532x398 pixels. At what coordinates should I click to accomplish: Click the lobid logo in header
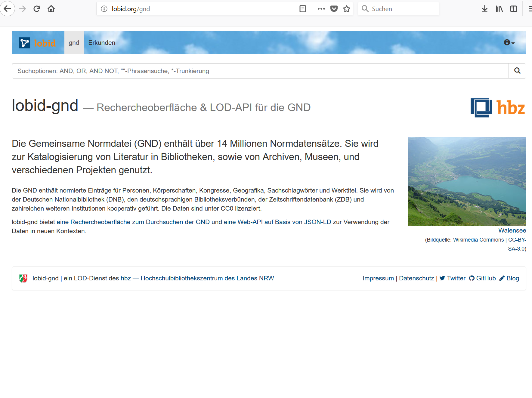click(38, 43)
